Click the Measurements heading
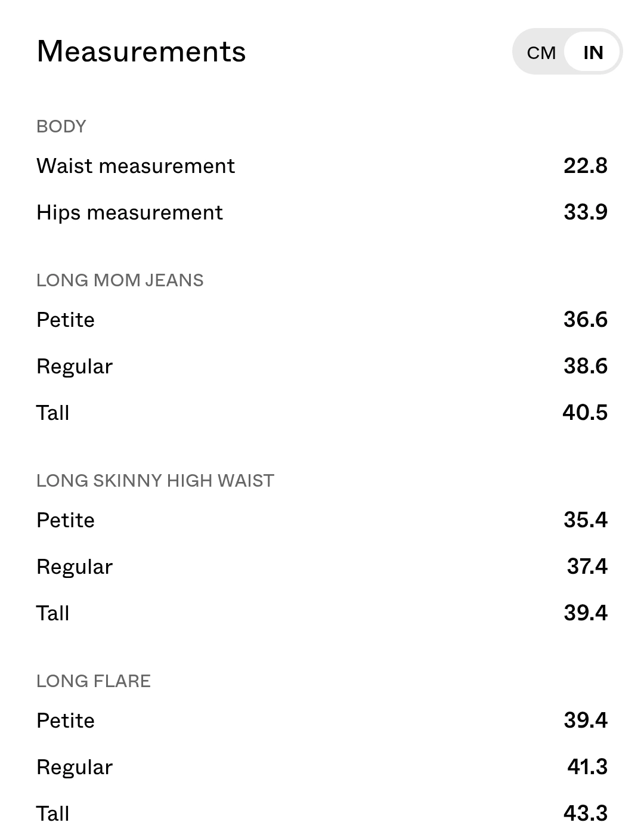The width and height of the screenshot is (644, 838). pyautogui.click(x=141, y=51)
